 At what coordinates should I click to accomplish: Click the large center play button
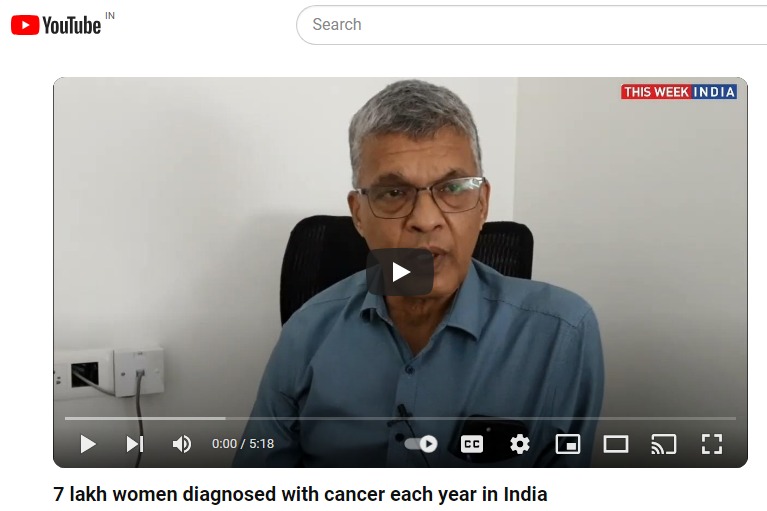click(x=400, y=272)
